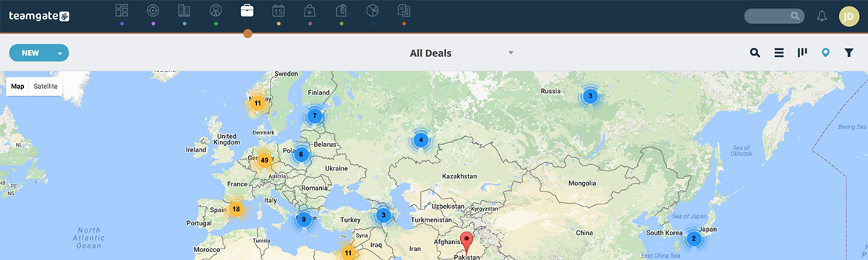Click the cluster 2 over Japan
Image resolution: width=868 pixels, height=260 pixels.
693,238
